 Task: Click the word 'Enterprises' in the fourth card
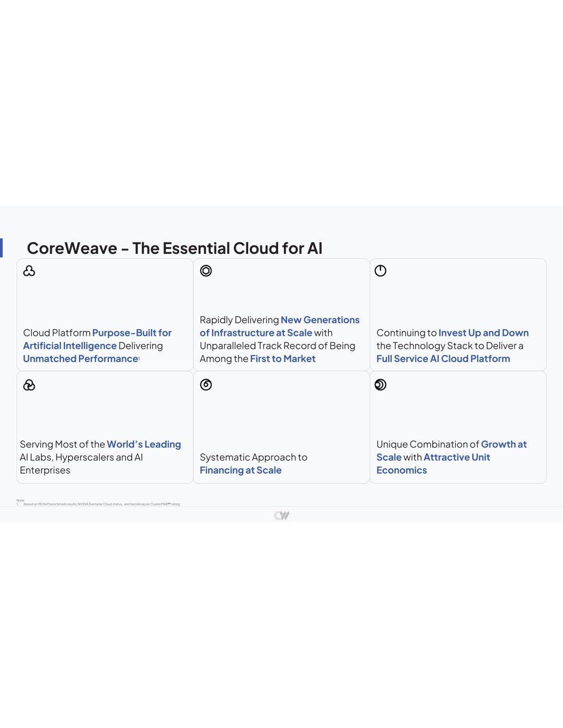click(45, 470)
